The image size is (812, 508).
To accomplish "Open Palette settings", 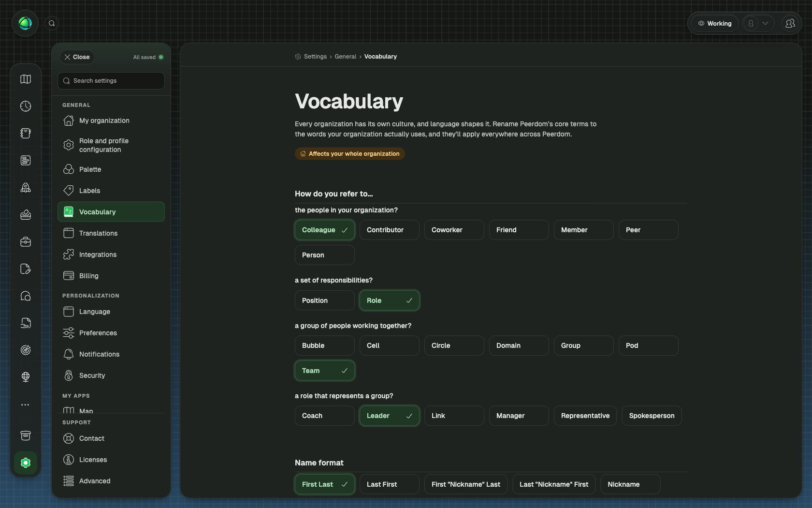I will click(111, 169).
